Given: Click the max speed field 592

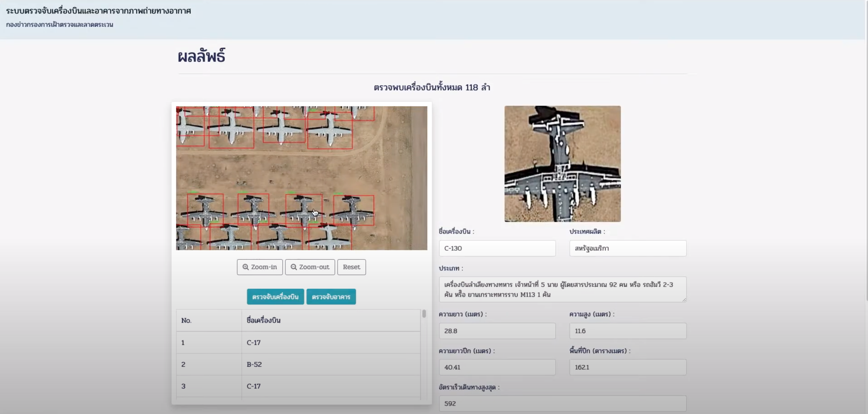Looking at the screenshot, I should (562, 403).
